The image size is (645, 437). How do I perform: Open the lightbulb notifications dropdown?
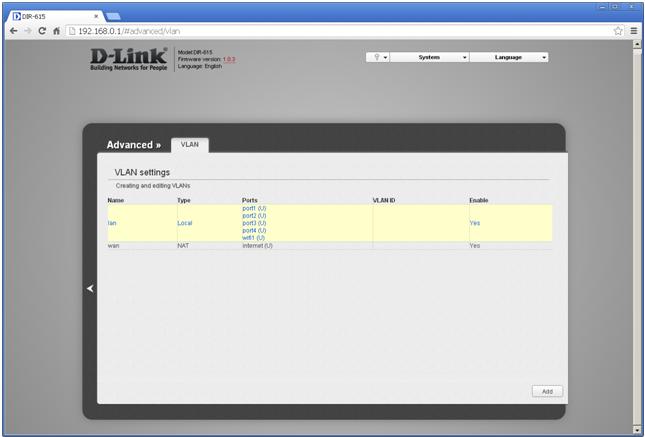coord(378,57)
